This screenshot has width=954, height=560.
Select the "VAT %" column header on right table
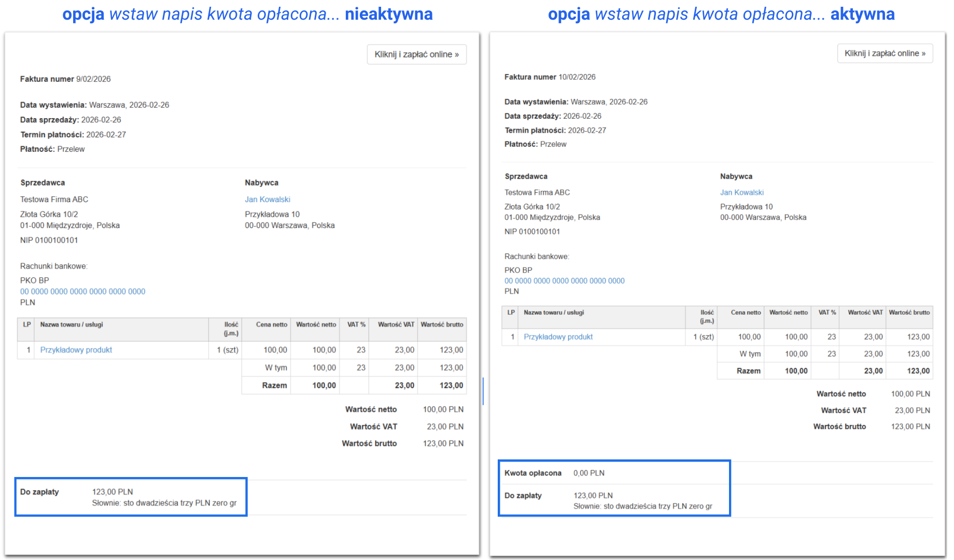pyautogui.click(x=825, y=312)
